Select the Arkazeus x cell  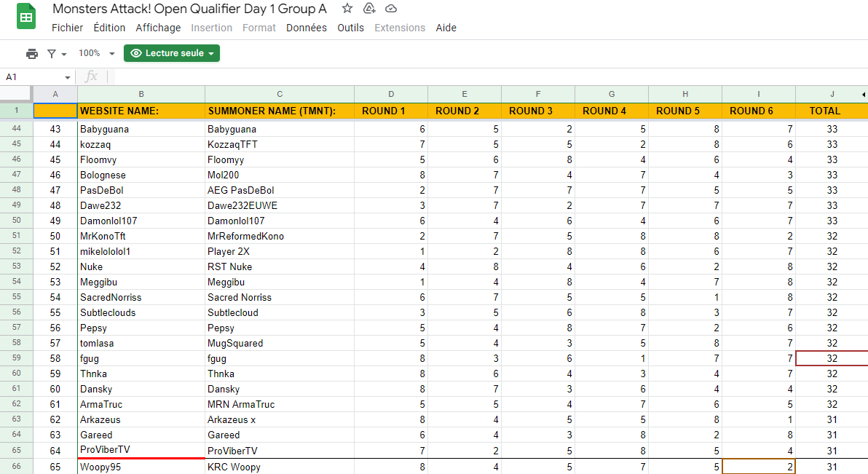pos(280,419)
